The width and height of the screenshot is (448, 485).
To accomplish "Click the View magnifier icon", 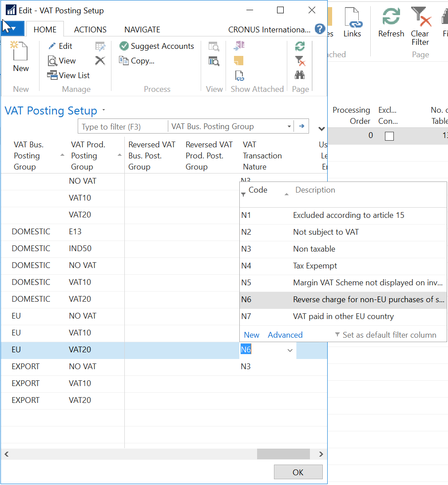I will [52, 61].
